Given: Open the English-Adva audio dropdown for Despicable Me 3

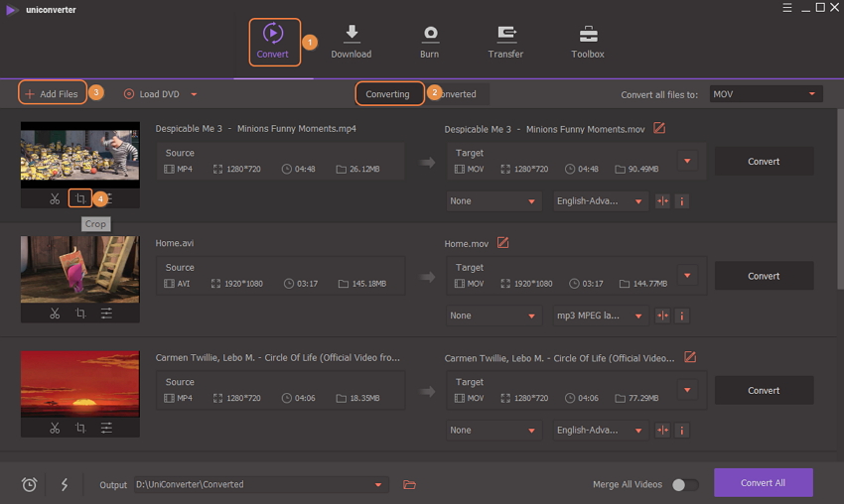Looking at the screenshot, I should coord(600,201).
